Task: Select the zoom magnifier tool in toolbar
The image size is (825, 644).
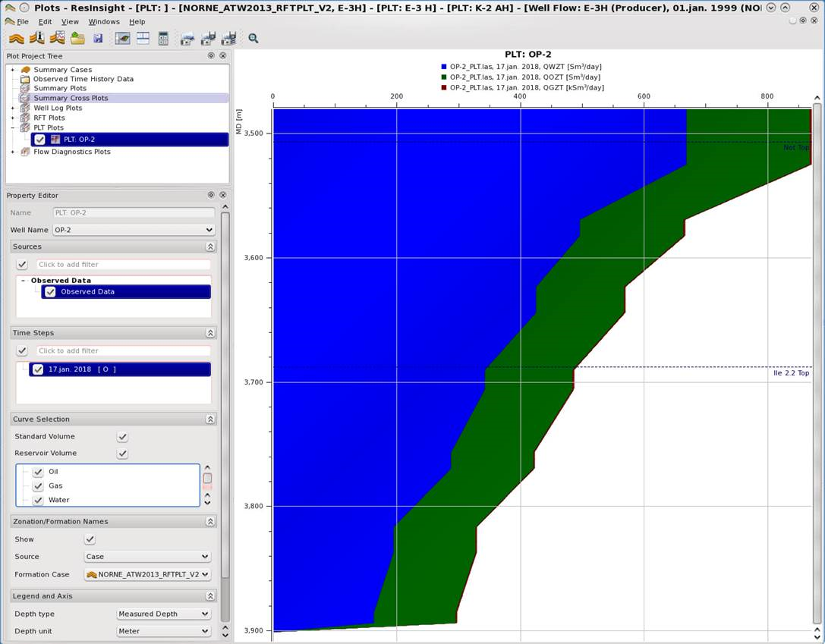Action: 253,37
